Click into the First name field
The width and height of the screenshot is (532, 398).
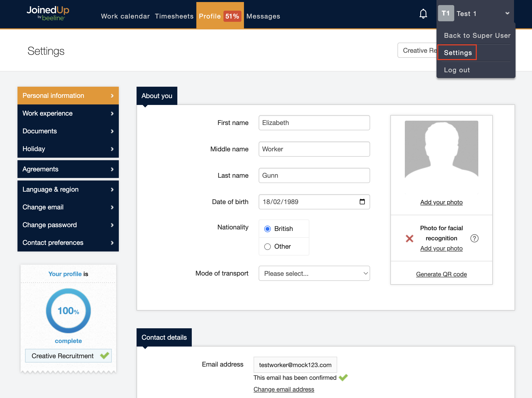click(x=314, y=123)
